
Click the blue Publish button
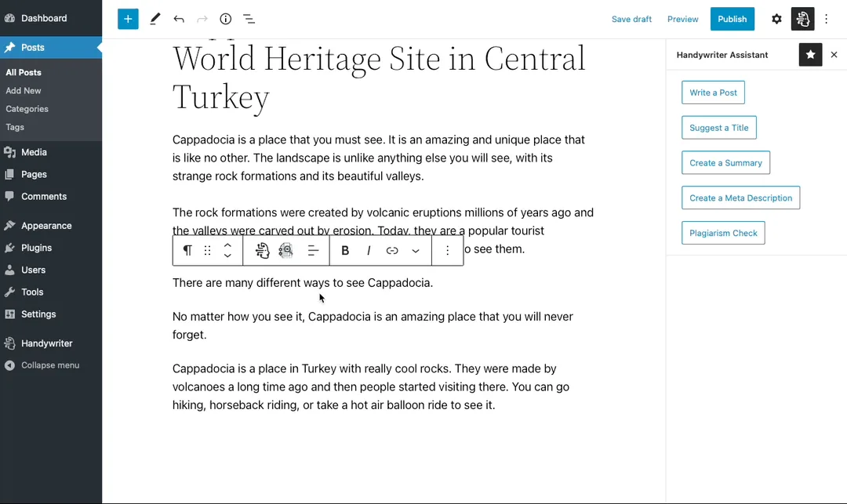(x=732, y=19)
